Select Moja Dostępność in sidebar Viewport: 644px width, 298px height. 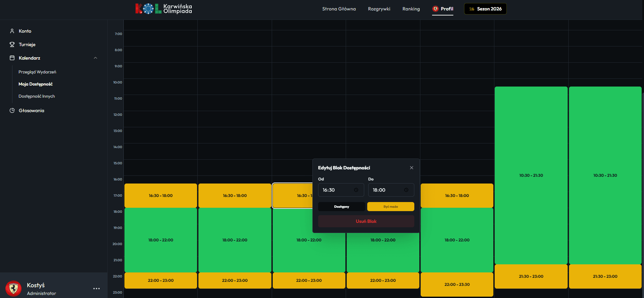36,84
